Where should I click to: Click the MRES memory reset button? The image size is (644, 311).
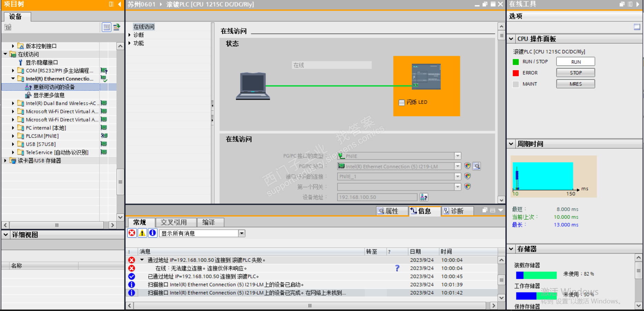(576, 84)
